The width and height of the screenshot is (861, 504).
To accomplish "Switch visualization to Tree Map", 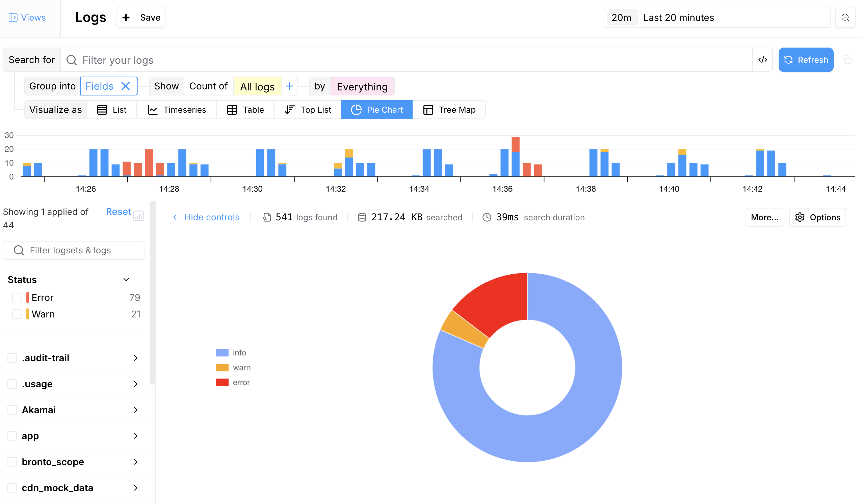I will pos(449,110).
